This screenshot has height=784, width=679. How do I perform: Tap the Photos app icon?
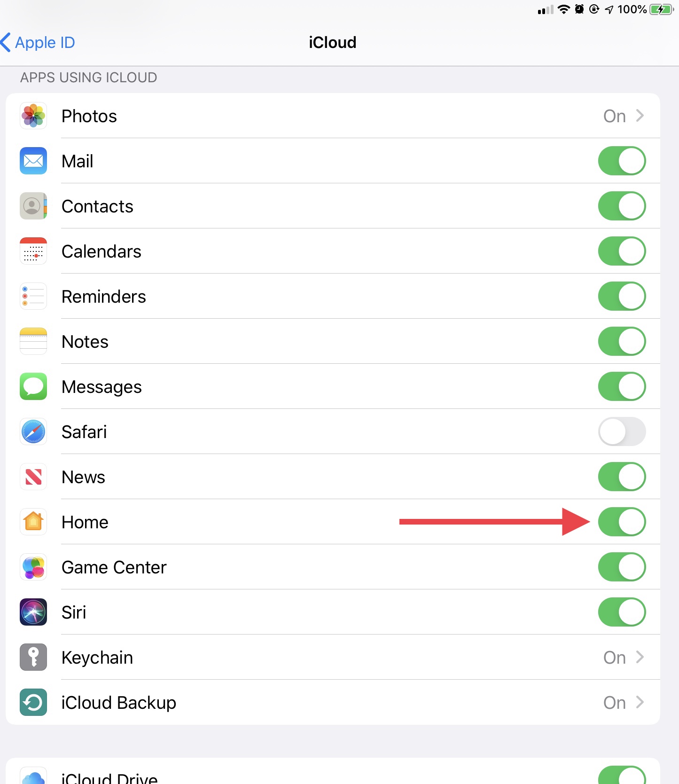coord(33,116)
